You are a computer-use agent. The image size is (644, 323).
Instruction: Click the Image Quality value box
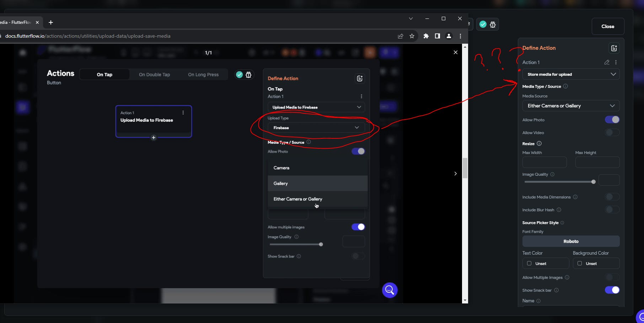click(609, 180)
